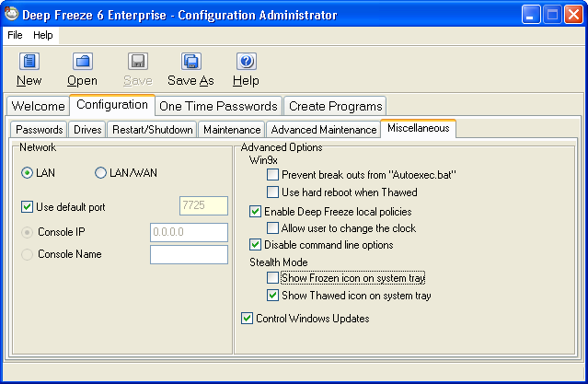This screenshot has width=588, height=384.
Task: Close the Configuration Administrator window
Action: (574, 15)
